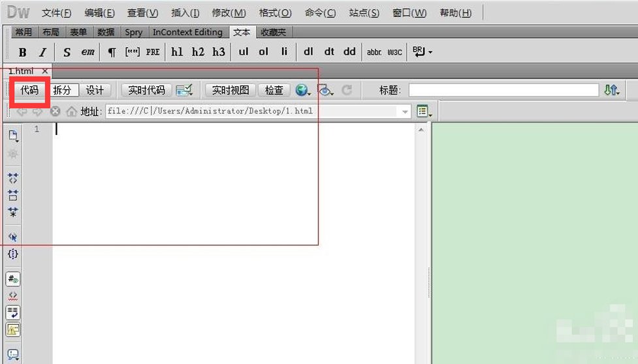This screenshot has height=364, width=638.
Task: Expand the address history dropdown arrow
Action: click(x=405, y=112)
